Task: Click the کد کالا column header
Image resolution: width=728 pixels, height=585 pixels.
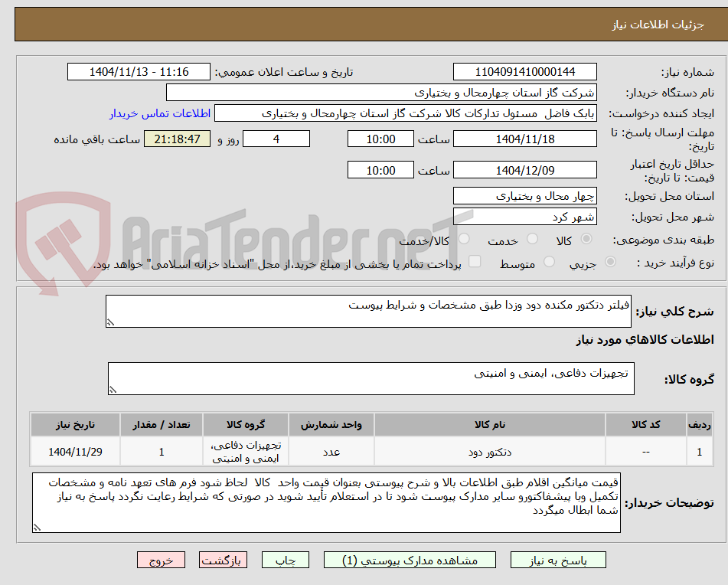Action: click(646, 425)
